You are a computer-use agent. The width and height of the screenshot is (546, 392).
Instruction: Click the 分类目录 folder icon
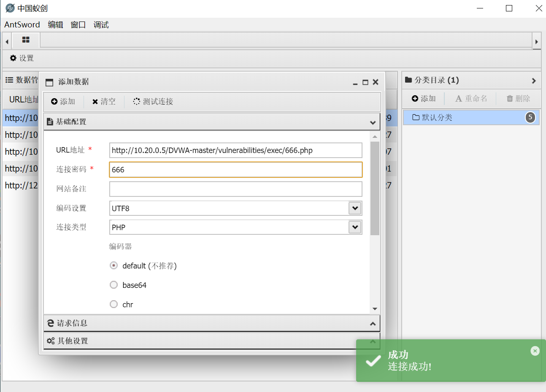[408, 80]
